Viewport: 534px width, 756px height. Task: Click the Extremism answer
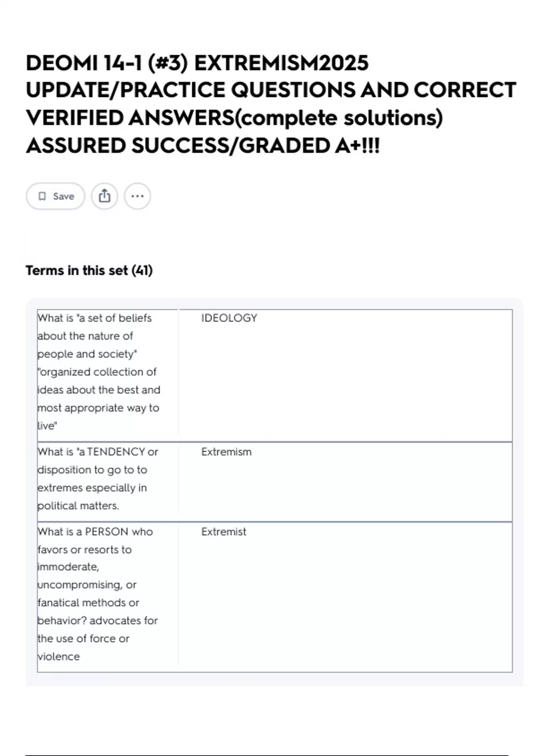tap(226, 452)
